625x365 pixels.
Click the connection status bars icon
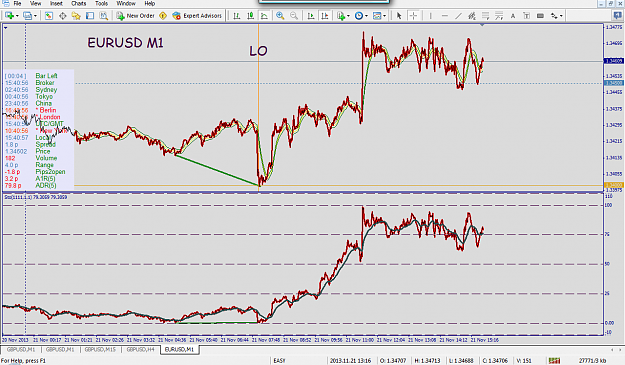pos(554,361)
